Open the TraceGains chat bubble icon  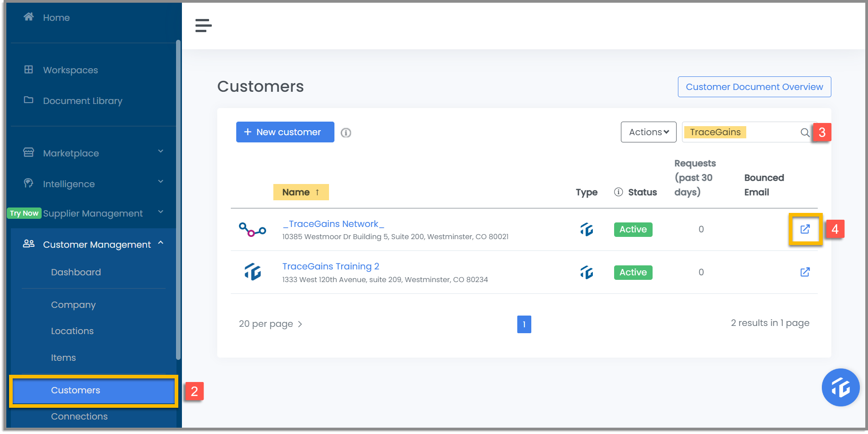click(840, 387)
